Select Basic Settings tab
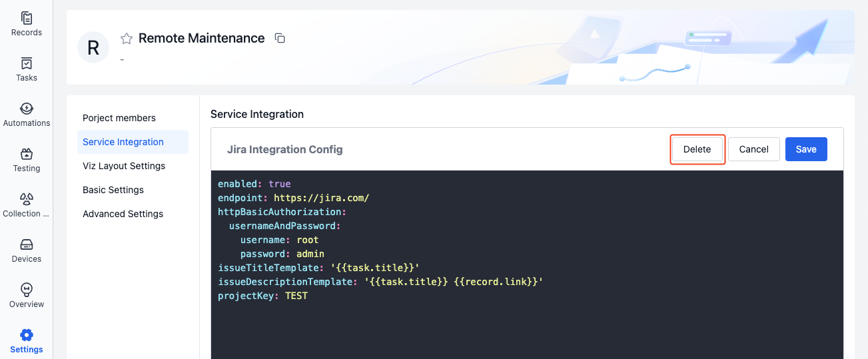 [113, 190]
